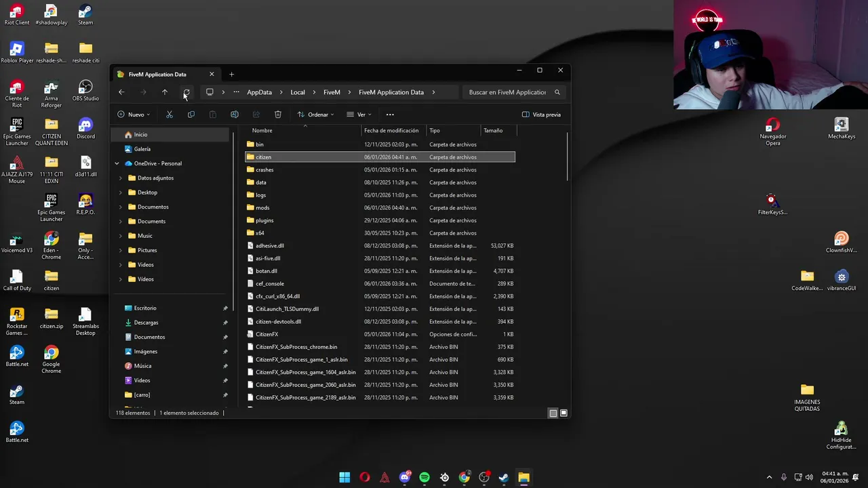The image size is (868, 488).
Task: Open OBS Studio desktop shortcut
Action: (x=85, y=91)
